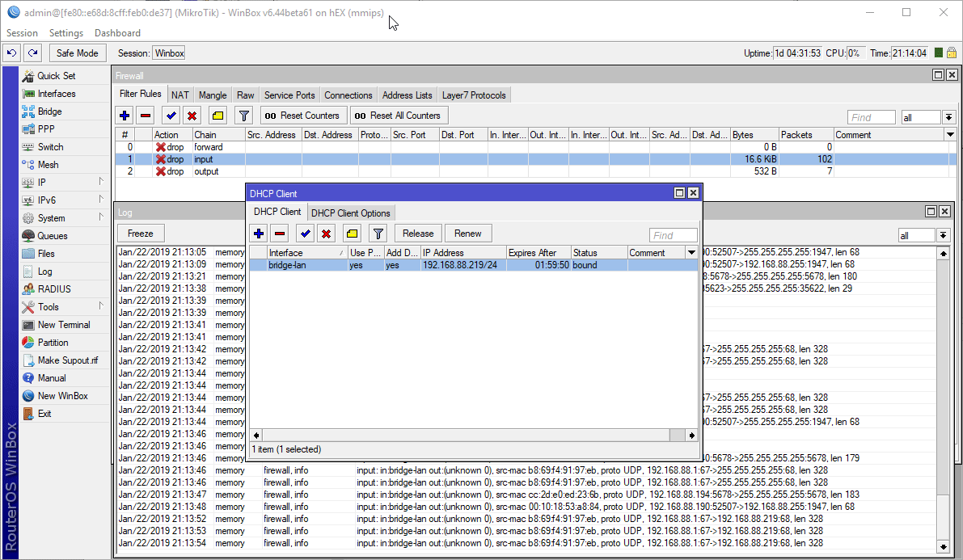Open Quick Set in sidebar
This screenshot has height=560, width=963.
point(56,76)
